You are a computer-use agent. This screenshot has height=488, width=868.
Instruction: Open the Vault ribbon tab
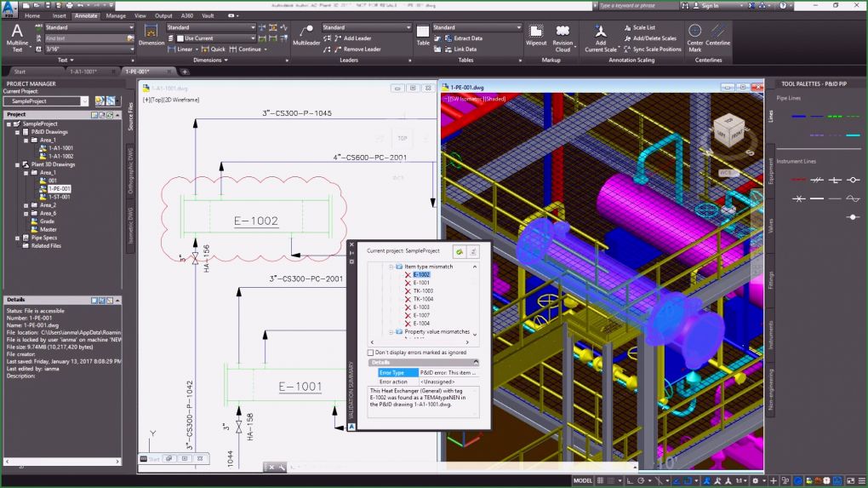click(x=208, y=16)
